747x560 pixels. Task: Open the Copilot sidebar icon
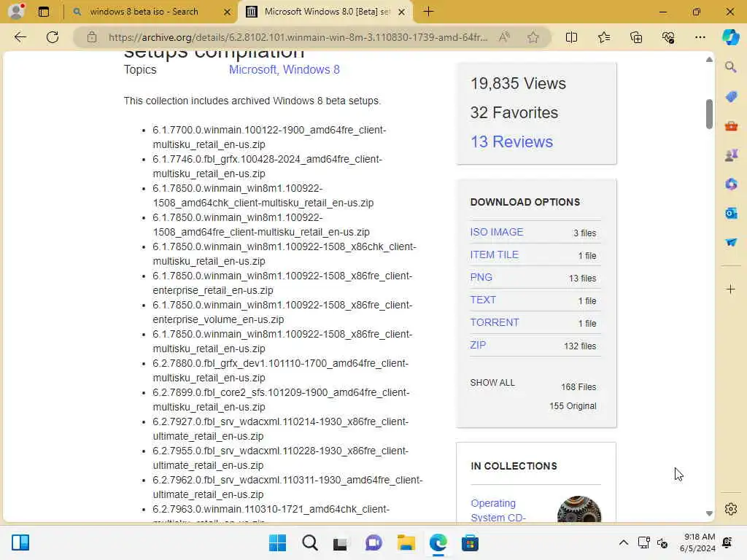(730, 37)
